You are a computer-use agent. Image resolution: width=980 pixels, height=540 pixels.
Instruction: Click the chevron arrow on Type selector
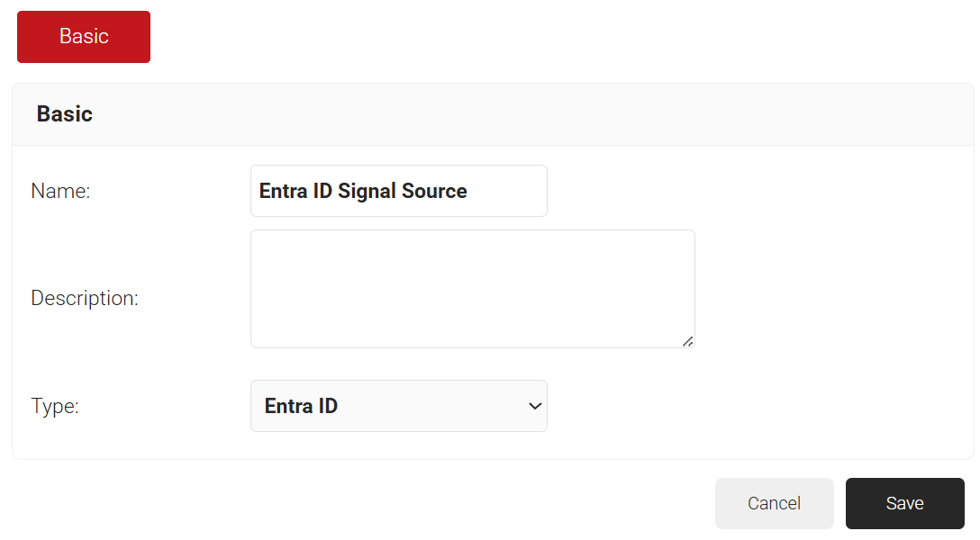[535, 406]
